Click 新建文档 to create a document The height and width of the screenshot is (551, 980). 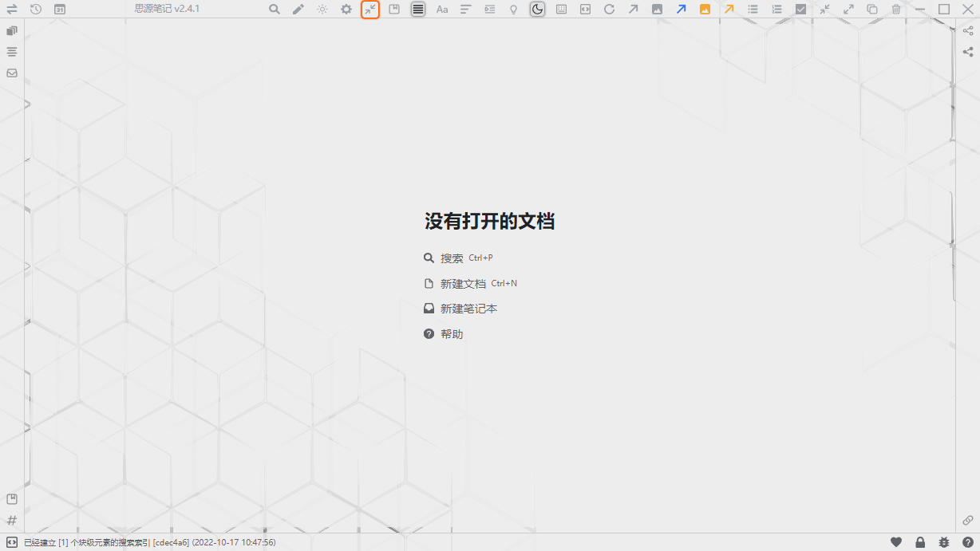(462, 284)
